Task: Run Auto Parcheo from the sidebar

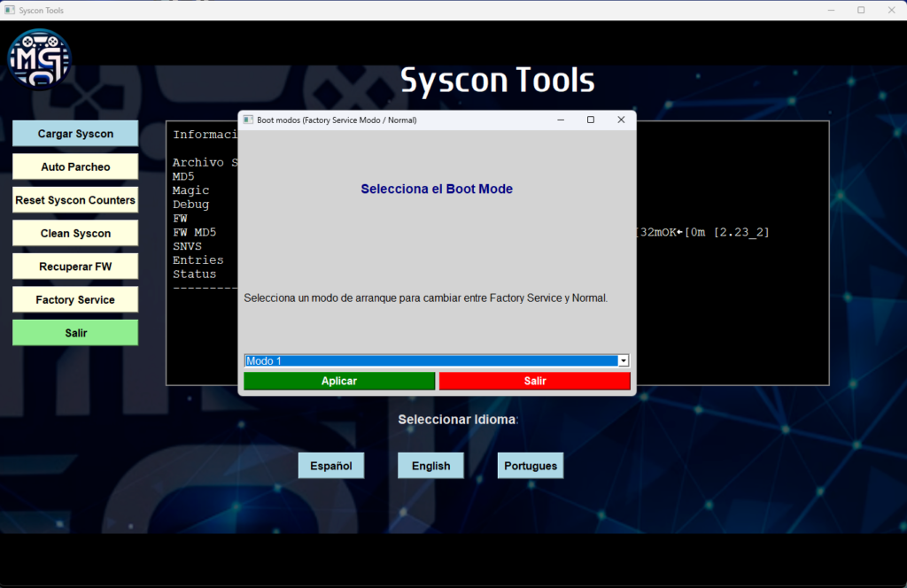Action: (x=75, y=166)
